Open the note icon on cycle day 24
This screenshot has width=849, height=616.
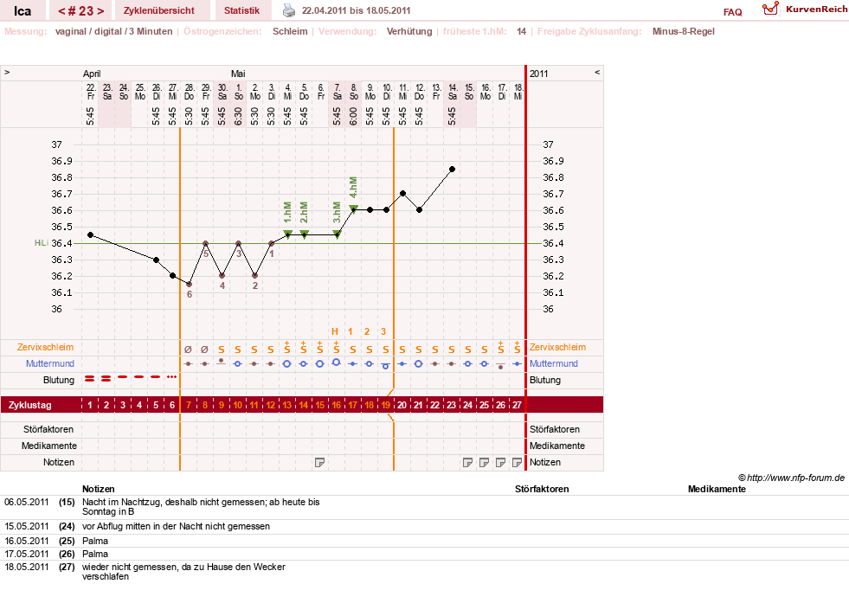pos(468,462)
